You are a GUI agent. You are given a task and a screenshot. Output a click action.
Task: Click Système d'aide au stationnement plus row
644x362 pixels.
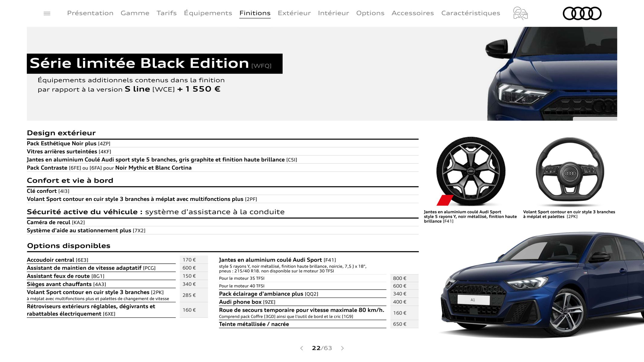pyautogui.click(x=223, y=230)
